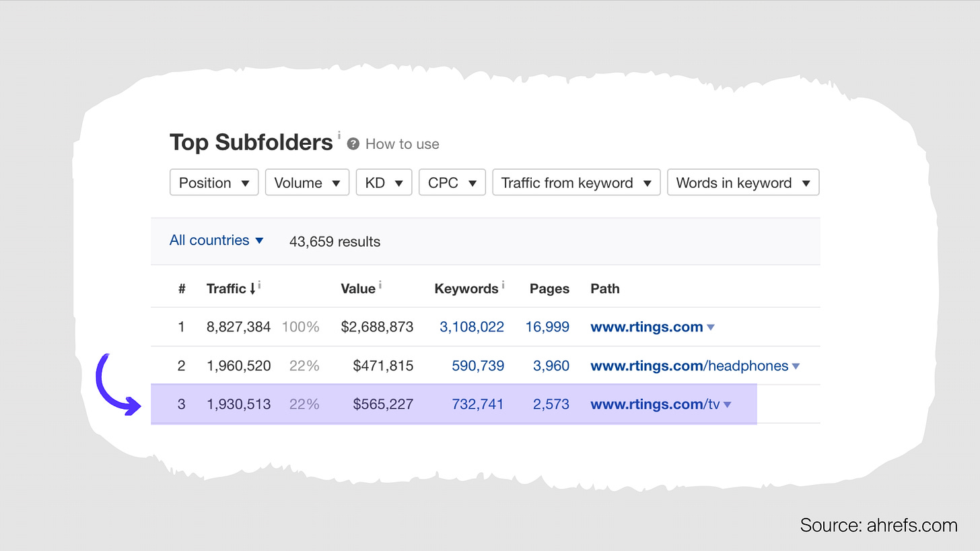Select traffic value 1,960,520
The width and height of the screenshot is (980, 551).
coord(238,366)
